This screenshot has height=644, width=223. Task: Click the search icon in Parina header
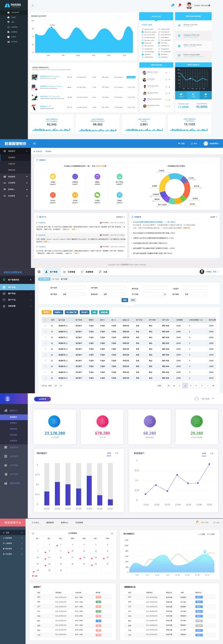point(33,6)
